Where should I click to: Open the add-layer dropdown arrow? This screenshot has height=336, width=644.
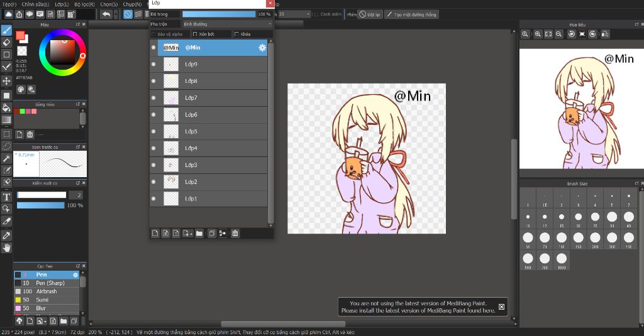187,234
